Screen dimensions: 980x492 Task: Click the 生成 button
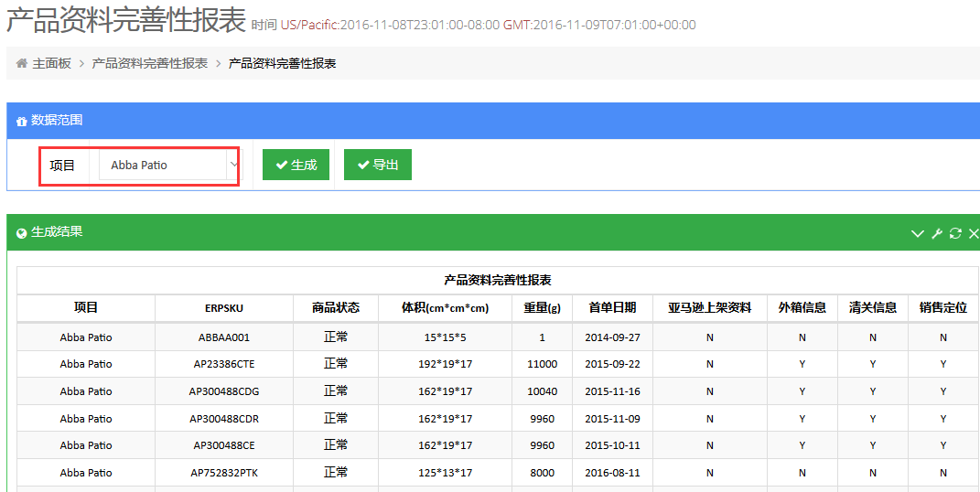pyautogui.click(x=296, y=165)
